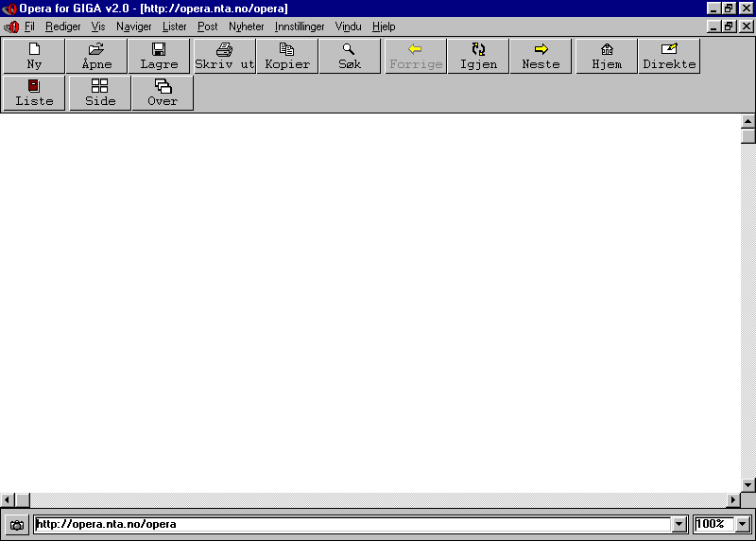Minimize the inner document window
Screen dimensions: 756x541
713,26
